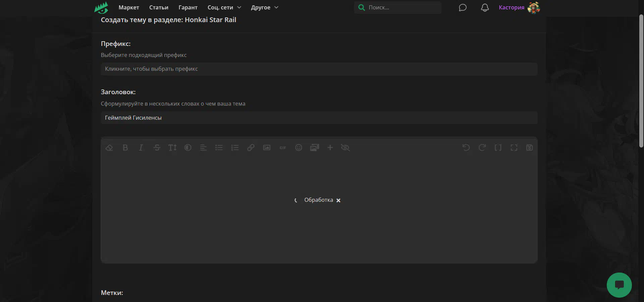Undo the last editor action
644x302 pixels.
[x=466, y=147]
